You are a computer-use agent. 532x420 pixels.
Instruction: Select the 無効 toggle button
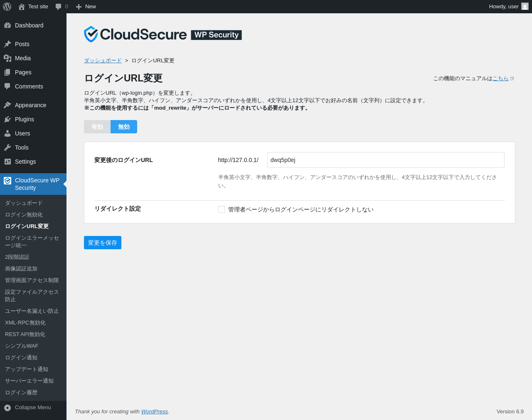click(124, 127)
